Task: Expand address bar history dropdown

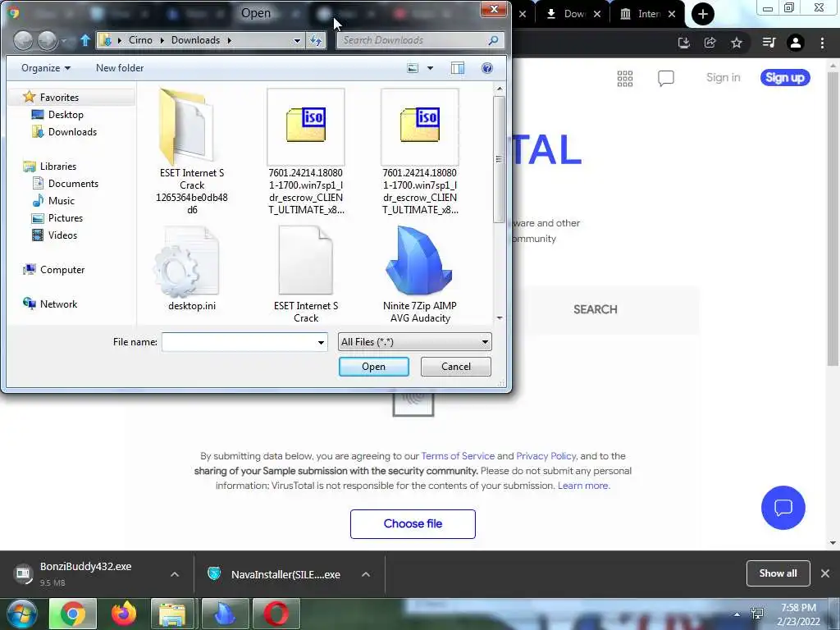Action: click(x=297, y=40)
